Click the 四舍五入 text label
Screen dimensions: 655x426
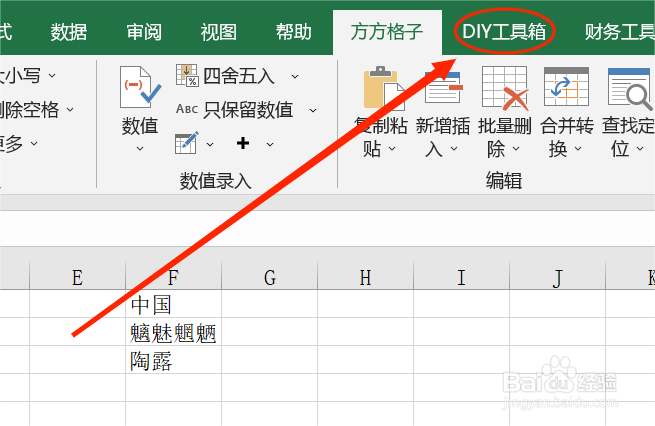click(x=239, y=76)
